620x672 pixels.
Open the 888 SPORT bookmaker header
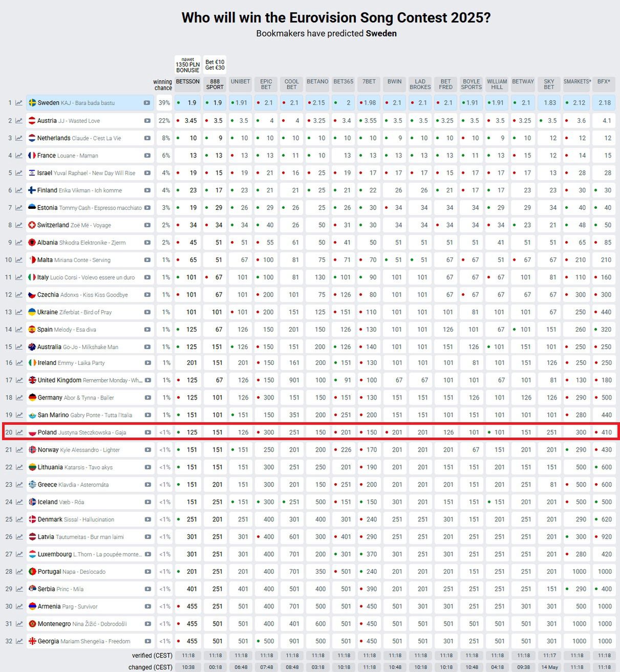(x=215, y=84)
